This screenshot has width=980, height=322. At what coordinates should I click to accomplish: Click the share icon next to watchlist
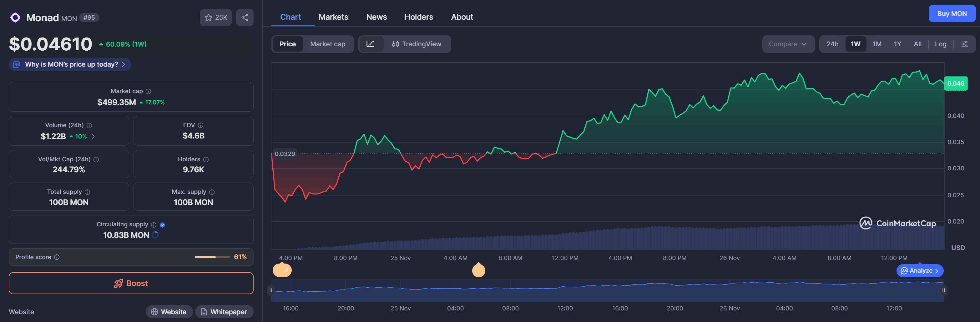coord(245,18)
